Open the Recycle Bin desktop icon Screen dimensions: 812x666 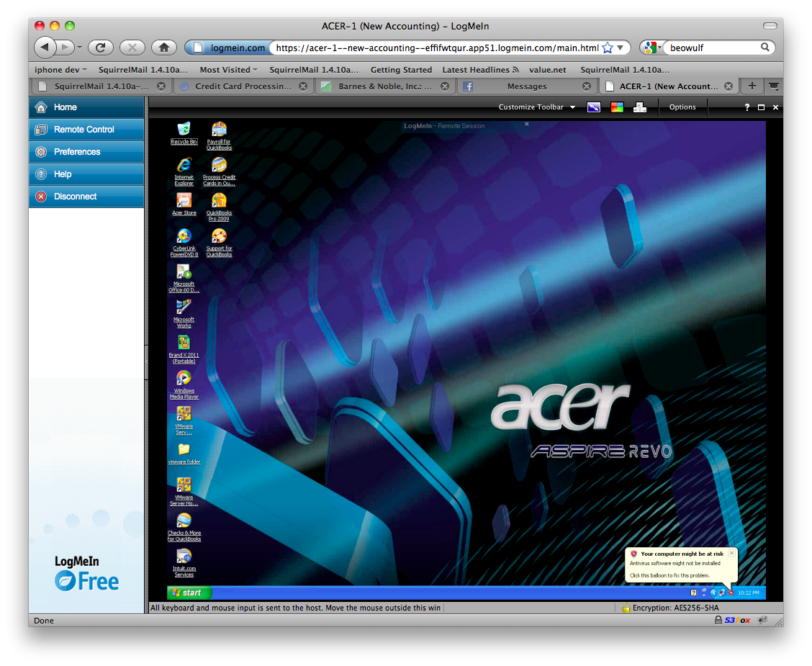coord(184,133)
